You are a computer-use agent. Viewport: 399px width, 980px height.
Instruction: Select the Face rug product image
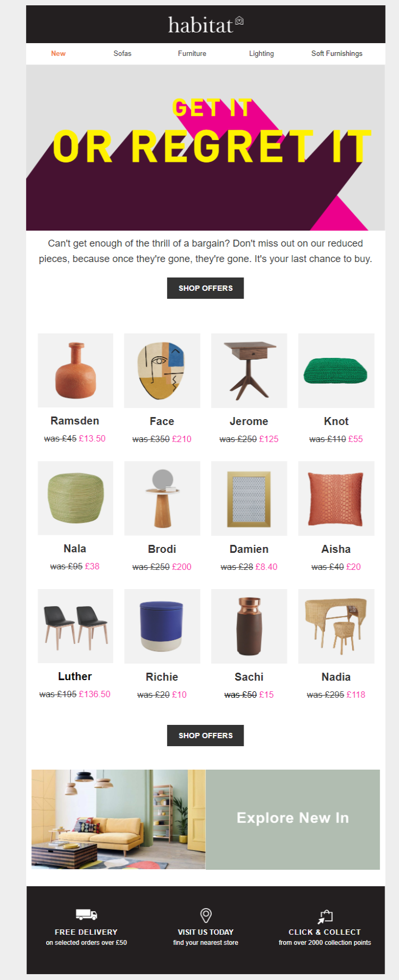click(162, 371)
